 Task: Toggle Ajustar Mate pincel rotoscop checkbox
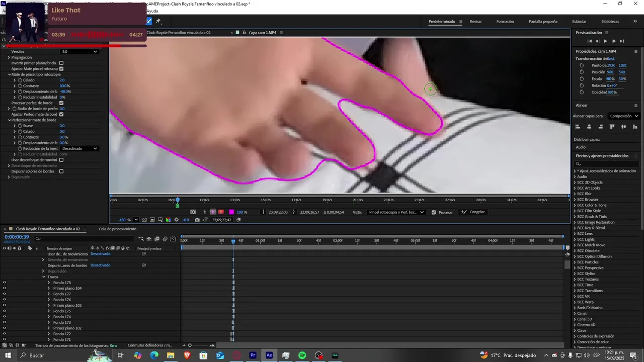[x=61, y=69]
